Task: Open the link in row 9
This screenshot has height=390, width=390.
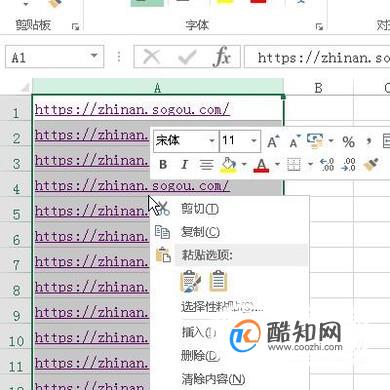Action: pyautogui.click(x=92, y=312)
